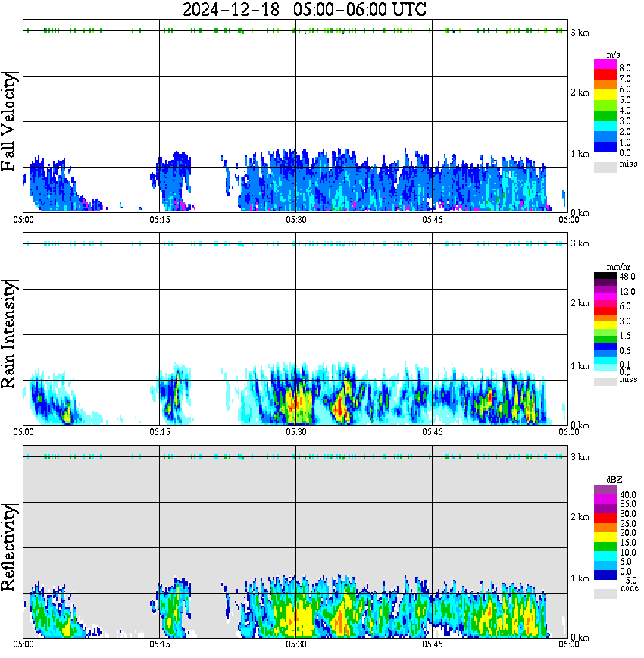Click the chart title 2024-12-18 05:00-06:00 UTC
644x658 pixels.
pos(305,9)
